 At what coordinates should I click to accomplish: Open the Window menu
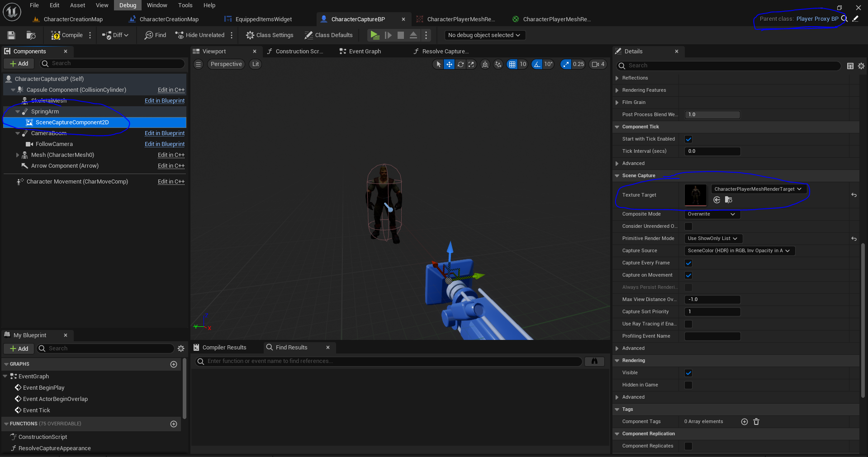(157, 5)
